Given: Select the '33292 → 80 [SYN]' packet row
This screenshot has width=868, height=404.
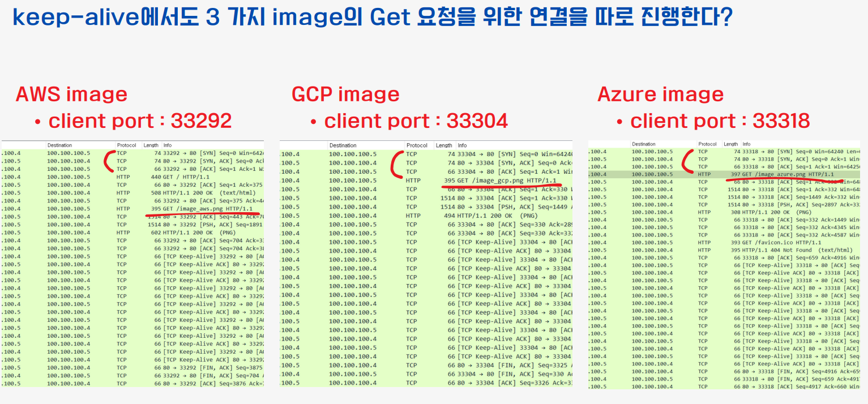Looking at the screenshot, I should tap(132, 153).
